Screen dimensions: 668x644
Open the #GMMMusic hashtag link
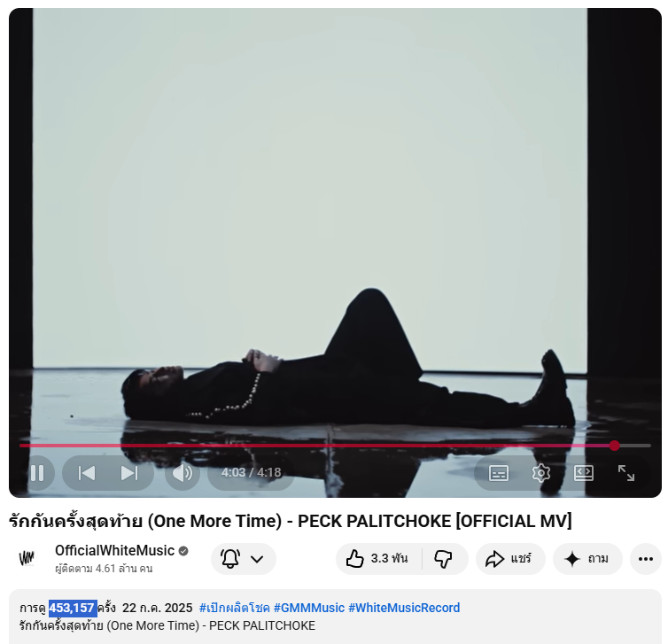[308, 608]
